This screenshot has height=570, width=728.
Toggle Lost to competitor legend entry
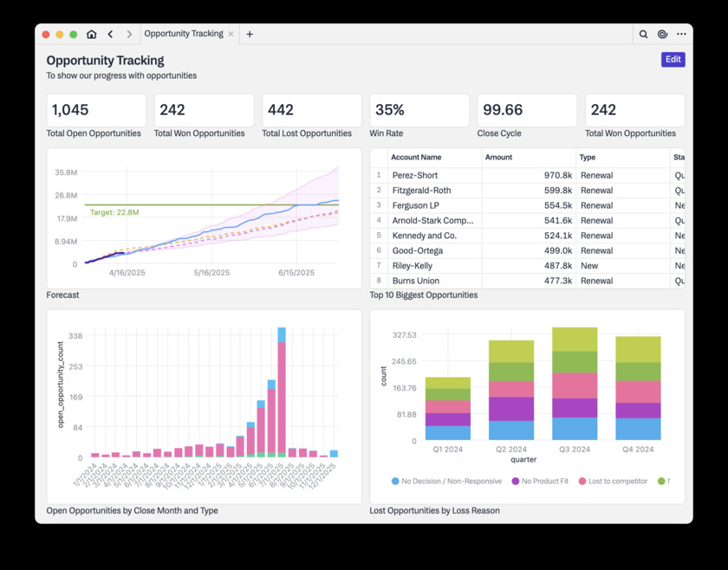tap(612, 481)
